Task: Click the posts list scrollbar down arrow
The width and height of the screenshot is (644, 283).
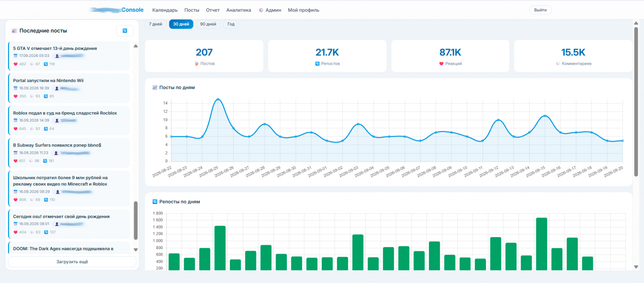Action: pos(136,250)
